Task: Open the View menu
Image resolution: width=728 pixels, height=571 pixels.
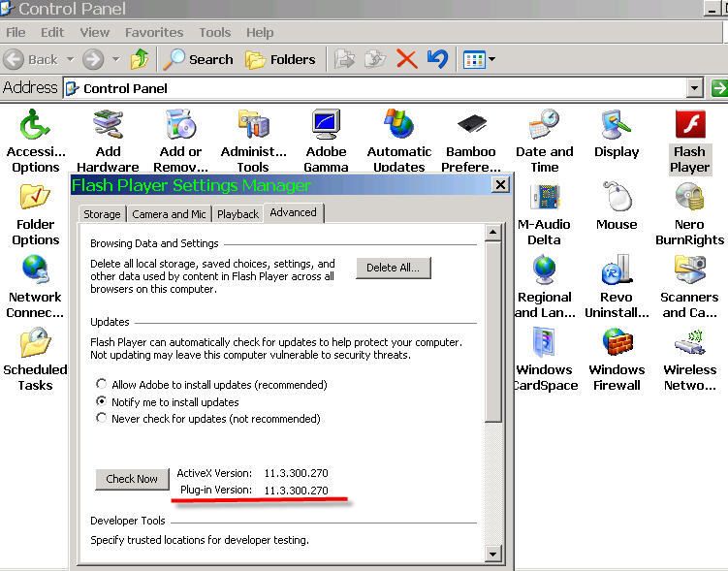Action: 94,33
